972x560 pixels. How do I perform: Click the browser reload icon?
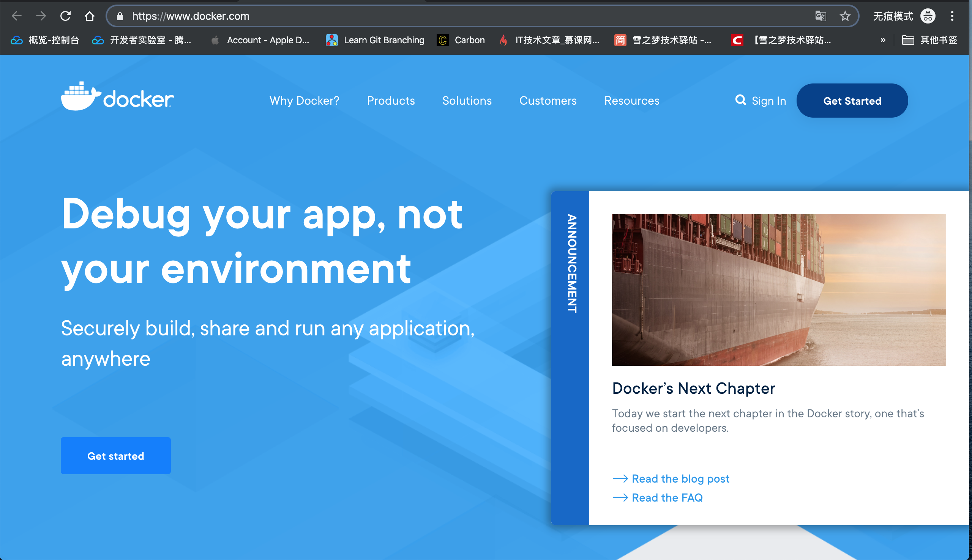point(65,16)
